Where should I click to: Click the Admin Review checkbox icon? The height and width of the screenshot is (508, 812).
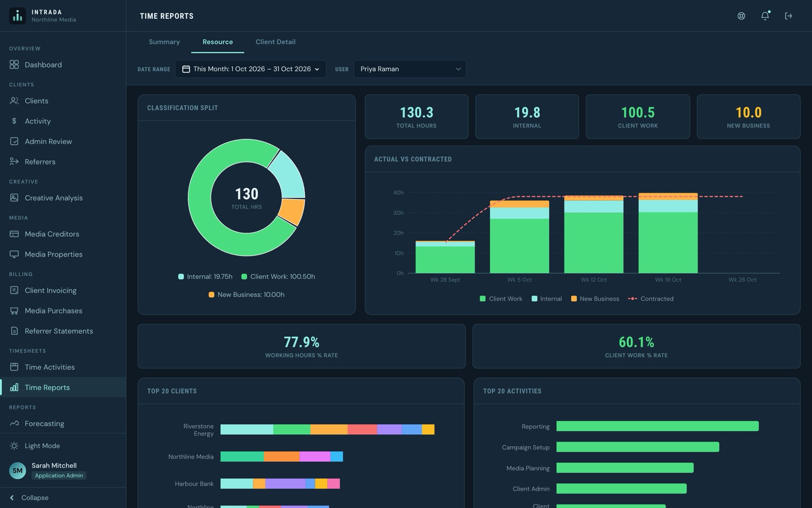point(14,141)
